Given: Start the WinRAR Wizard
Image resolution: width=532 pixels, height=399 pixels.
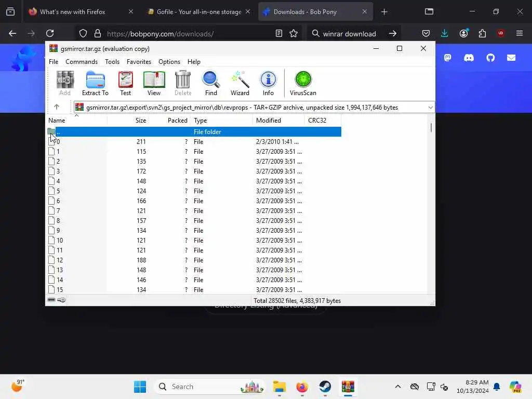Looking at the screenshot, I should (x=240, y=84).
